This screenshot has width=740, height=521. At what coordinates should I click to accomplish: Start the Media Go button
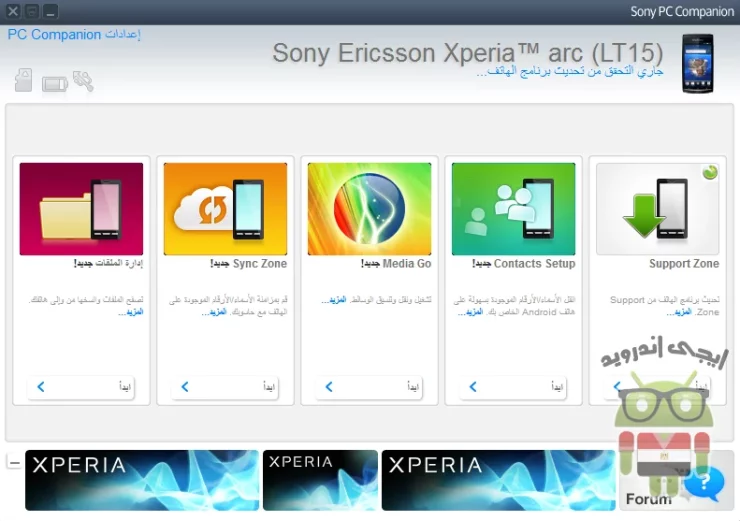coord(369,387)
